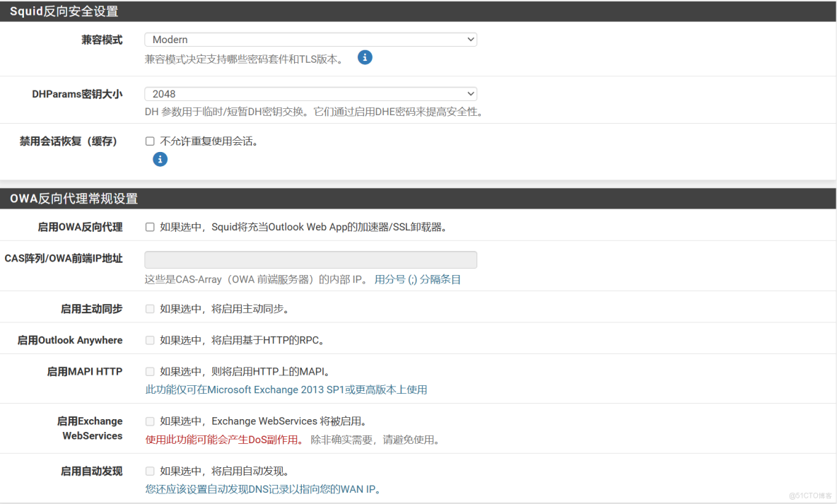Check 不允许重复使用会话

(149, 141)
